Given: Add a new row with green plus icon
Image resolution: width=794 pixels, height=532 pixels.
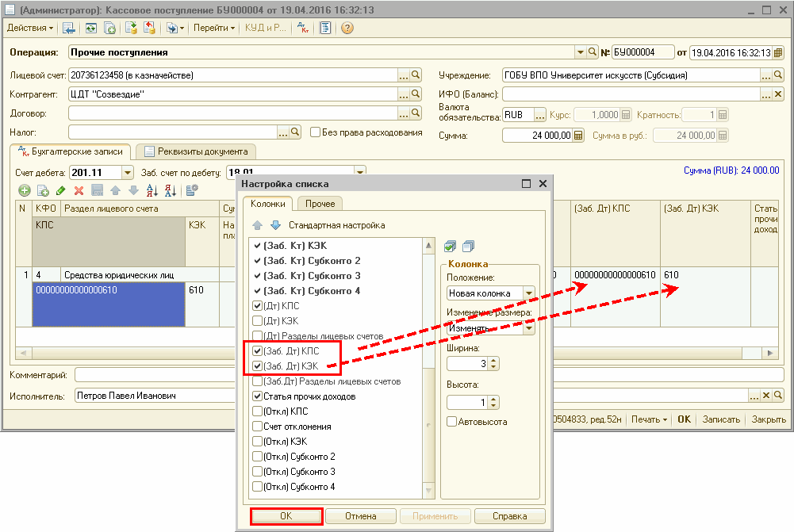Looking at the screenshot, I should pyautogui.click(x=25, y=190).
